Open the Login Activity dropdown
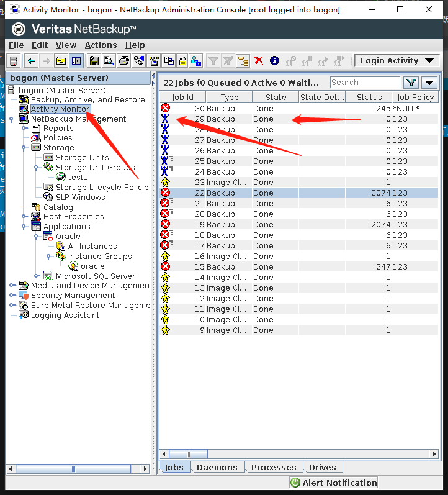This screenshot has height=495, width=448. click(x=397, y=61)
